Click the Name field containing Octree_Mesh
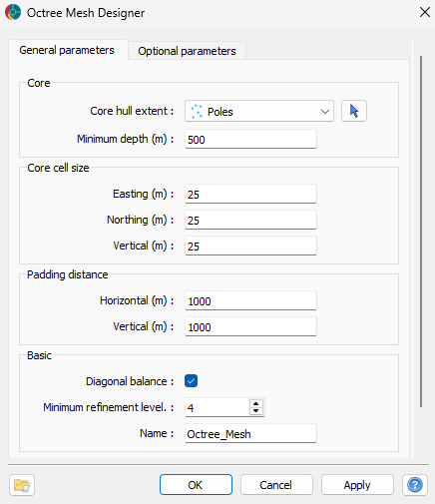Screen dimensions: 435x504 click(250, 433)
